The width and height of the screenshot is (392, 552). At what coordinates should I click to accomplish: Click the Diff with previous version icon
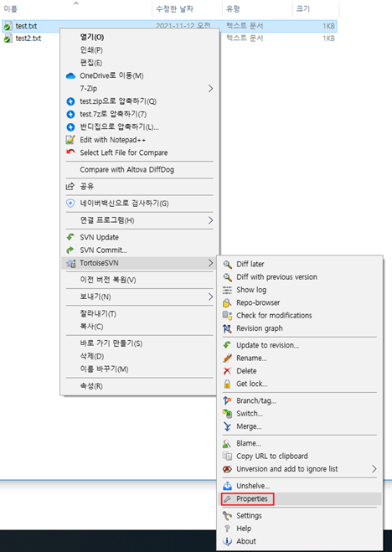pyautogui.click(x=228, y=277)
